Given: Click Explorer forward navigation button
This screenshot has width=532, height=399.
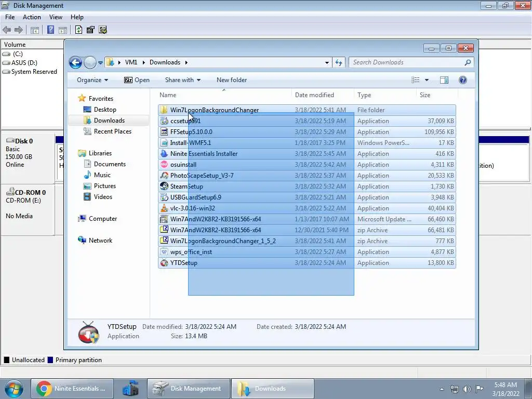Looking at the screenshot, I should (x=90, y=62).
